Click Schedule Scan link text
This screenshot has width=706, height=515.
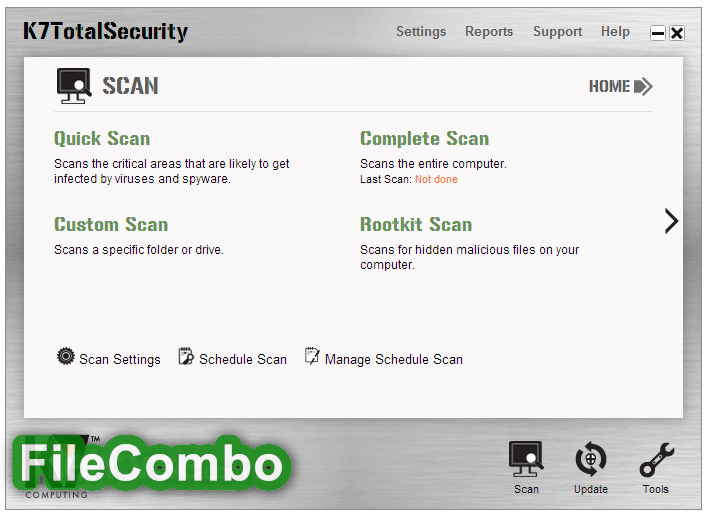[243, 359]
